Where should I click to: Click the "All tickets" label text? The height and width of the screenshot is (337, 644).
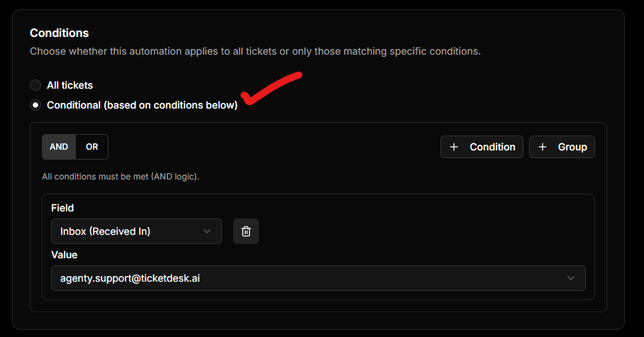tap(70, 85)
